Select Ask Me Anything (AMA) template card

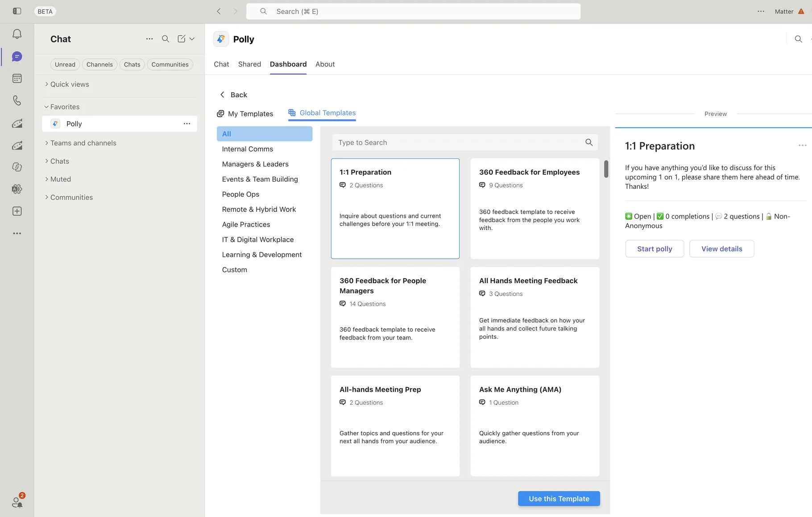(x=534, y=426)
